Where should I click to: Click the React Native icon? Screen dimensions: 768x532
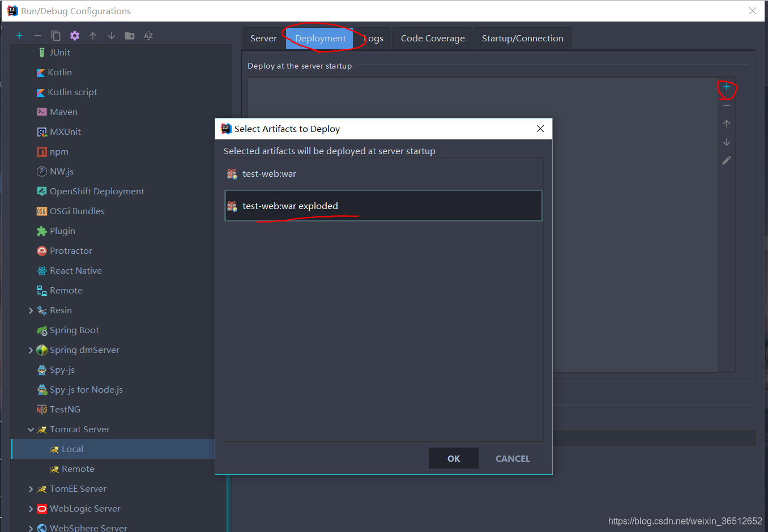point(42,271)
